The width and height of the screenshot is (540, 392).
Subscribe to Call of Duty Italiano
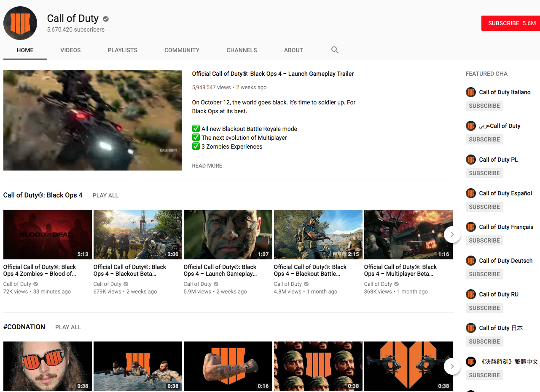click(x=484, y=106)
